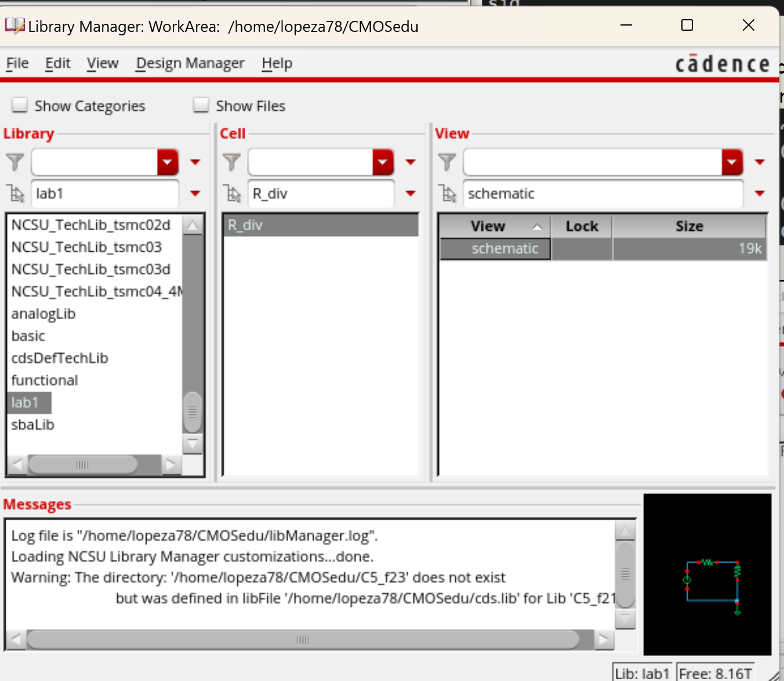This screenshot has width=784, height=681.
Task: Click the View filter funnel icon
Action: [x=447, y=162]
